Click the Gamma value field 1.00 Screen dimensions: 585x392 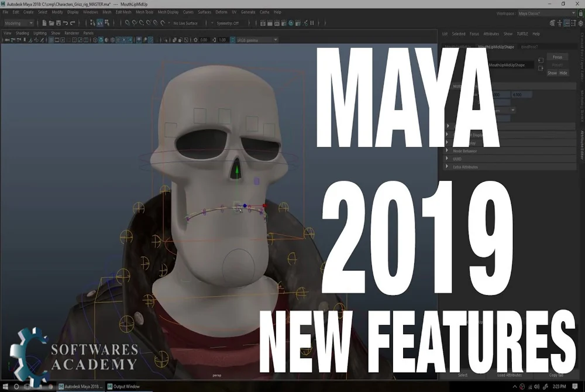click(222, 40)
